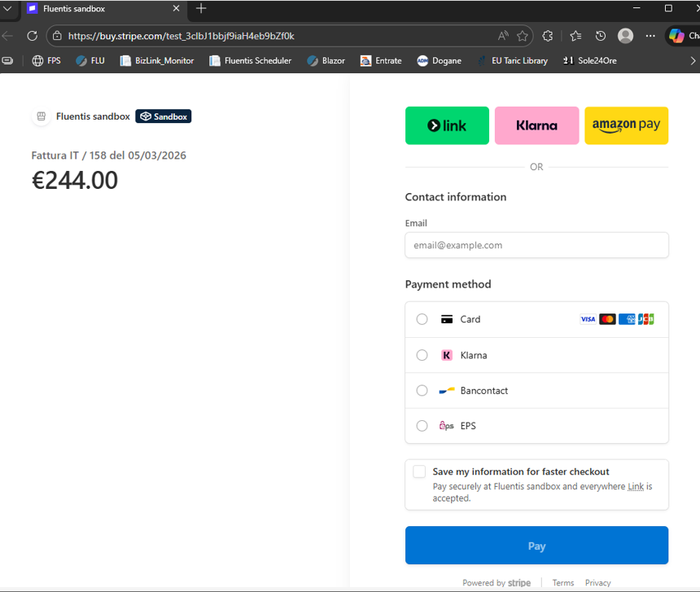Open the favorites list icon
The image size is (700, 592).
(x=575, y=36)
